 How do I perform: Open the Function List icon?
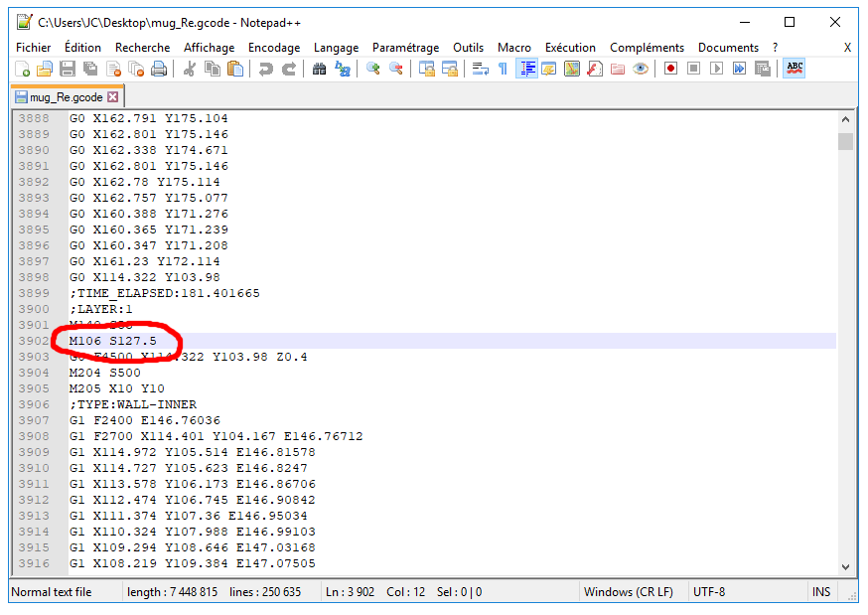click(595, 69)
